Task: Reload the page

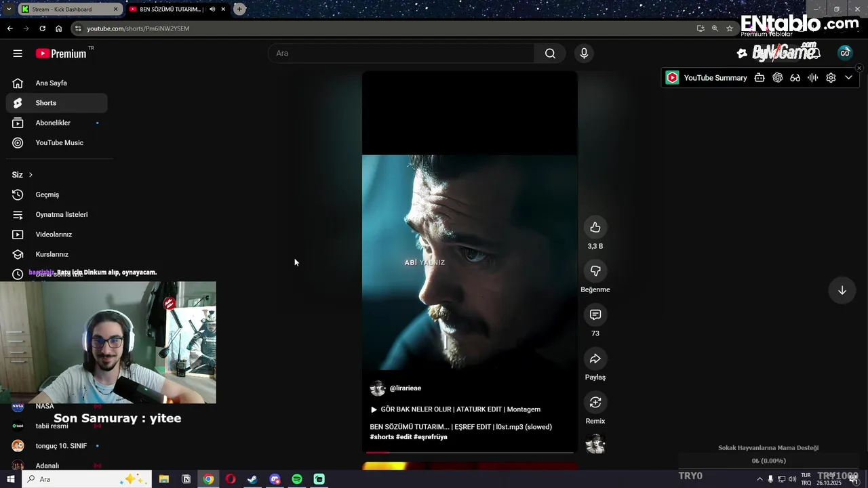Action: [42, 28]
